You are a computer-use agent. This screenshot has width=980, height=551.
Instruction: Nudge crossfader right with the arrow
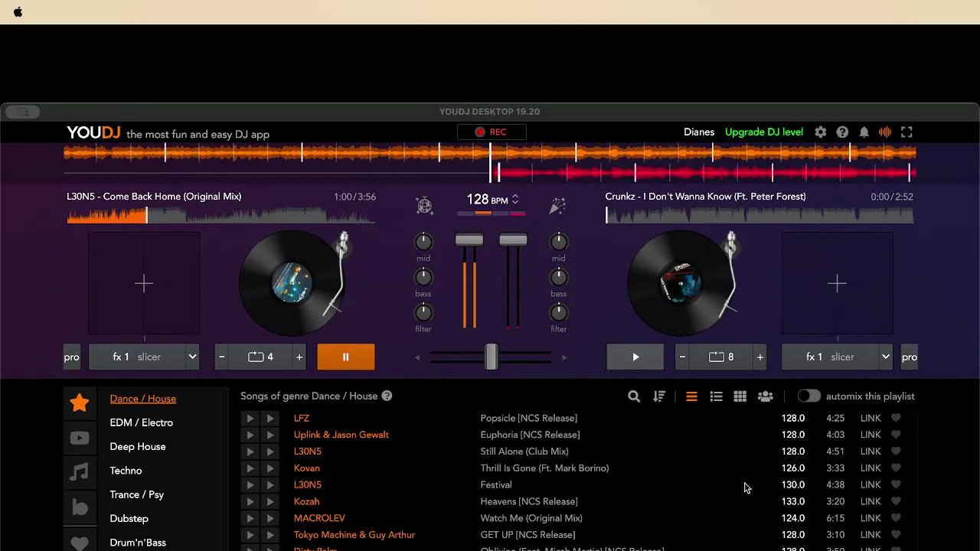(x=564, y=357)
